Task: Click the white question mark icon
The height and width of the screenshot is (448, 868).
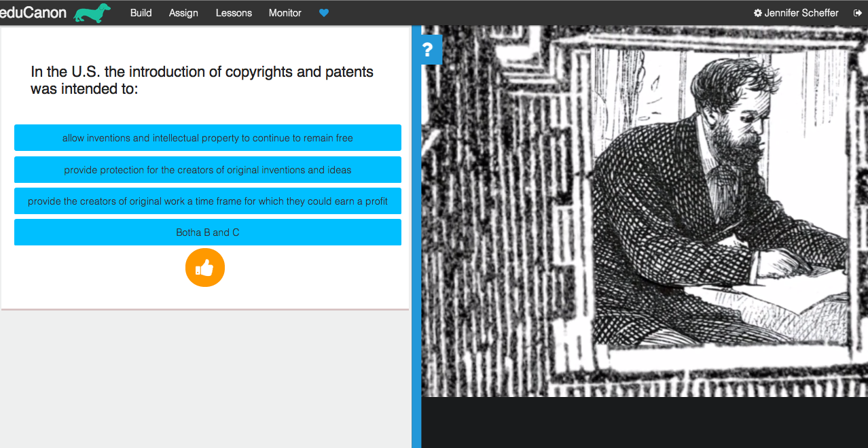Action: [427, 50]
